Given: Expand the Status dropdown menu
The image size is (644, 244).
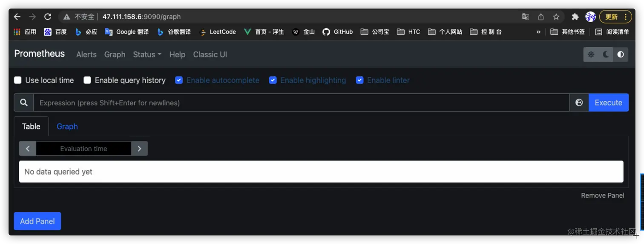Looking at the screenshot, I should (147, 55).
